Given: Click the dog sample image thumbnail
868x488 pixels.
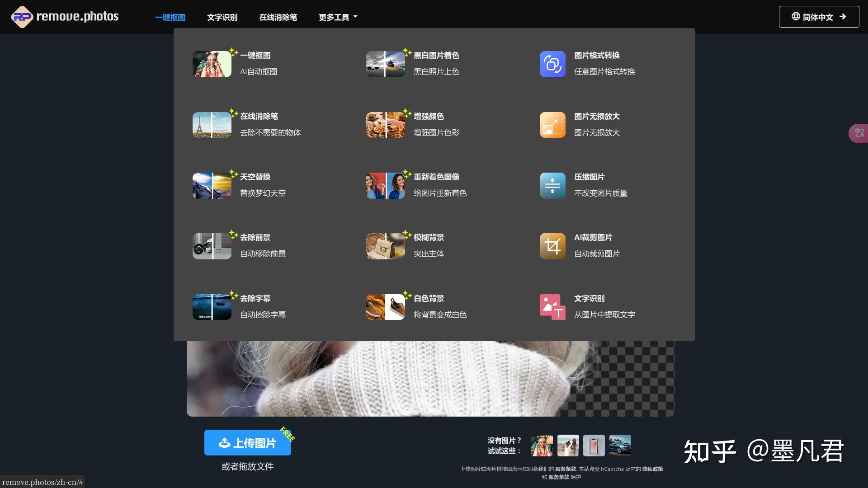Looking at the screenshot, I should (568, 445).
